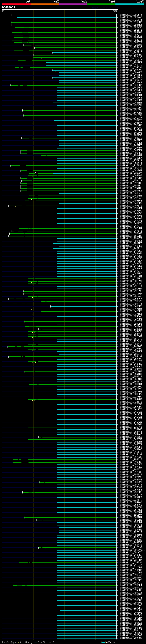
Task: Select UniRef100_A8J287 entry
Action: (x=131, y=32)
